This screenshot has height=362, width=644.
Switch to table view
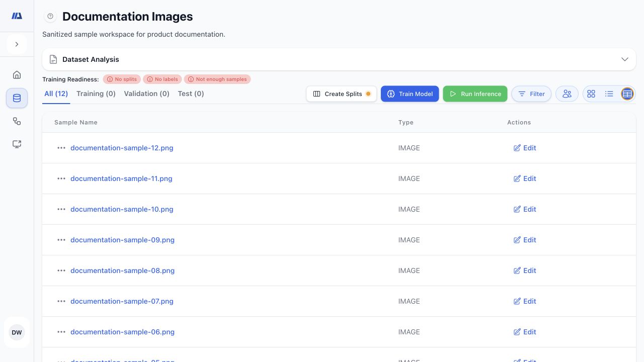tap(627, 94)
